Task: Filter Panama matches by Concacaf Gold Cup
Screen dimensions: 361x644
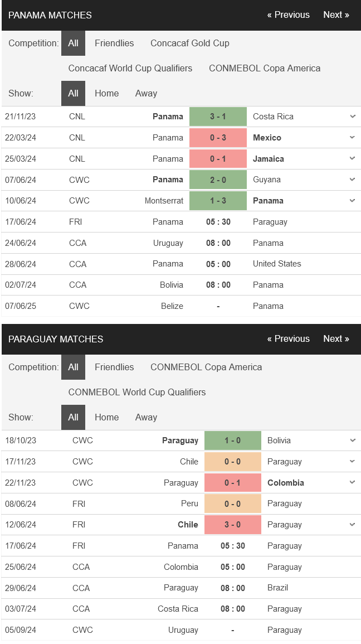Action: click(x=189, y=43)
